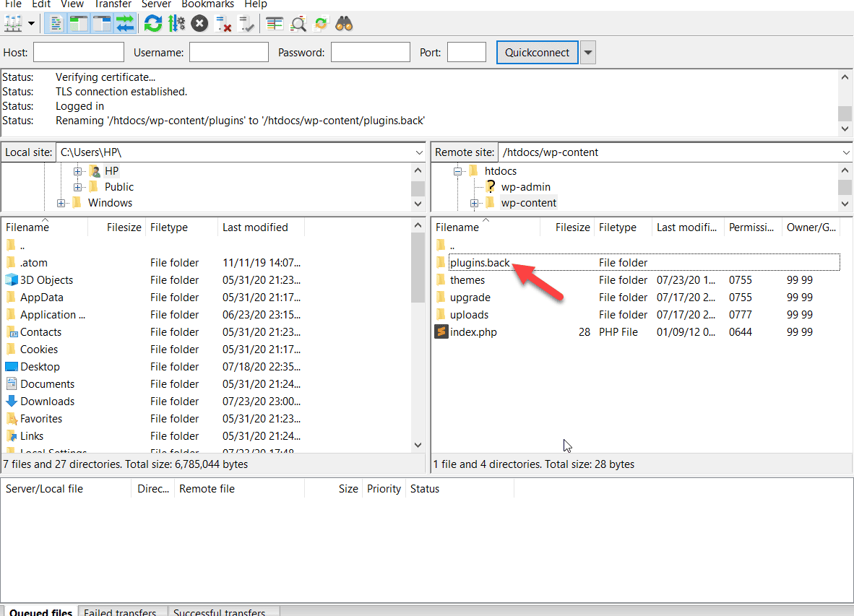Screen dimensions: 854x616
Task: Sort remote list by Owner/Group column
Action: coord(811,227)
